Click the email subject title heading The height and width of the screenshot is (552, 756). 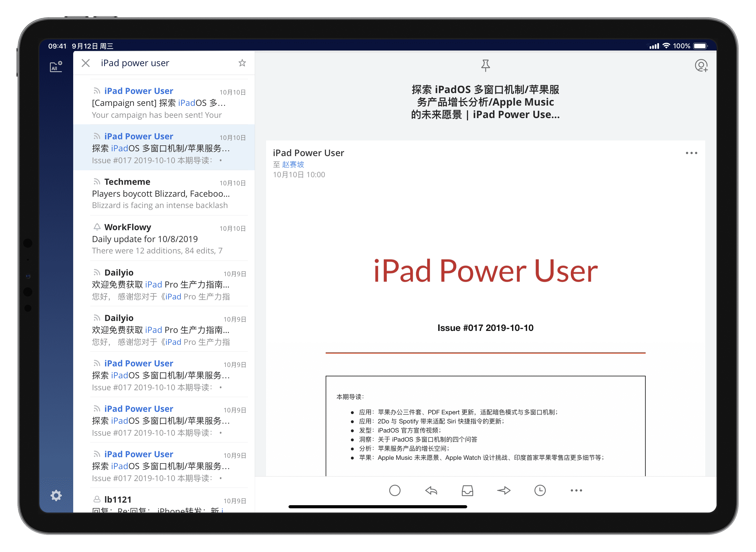tap(485, 102)
